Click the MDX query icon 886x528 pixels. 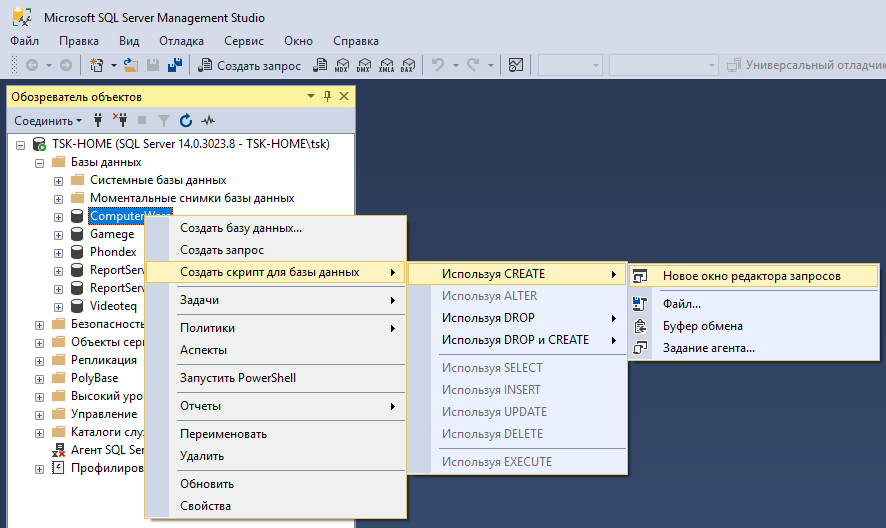pos(342,65)
